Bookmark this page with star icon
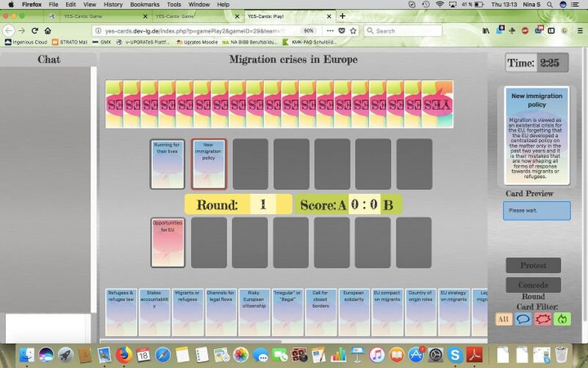Screen dimensions: 588x368 click(x=354, y=31)
